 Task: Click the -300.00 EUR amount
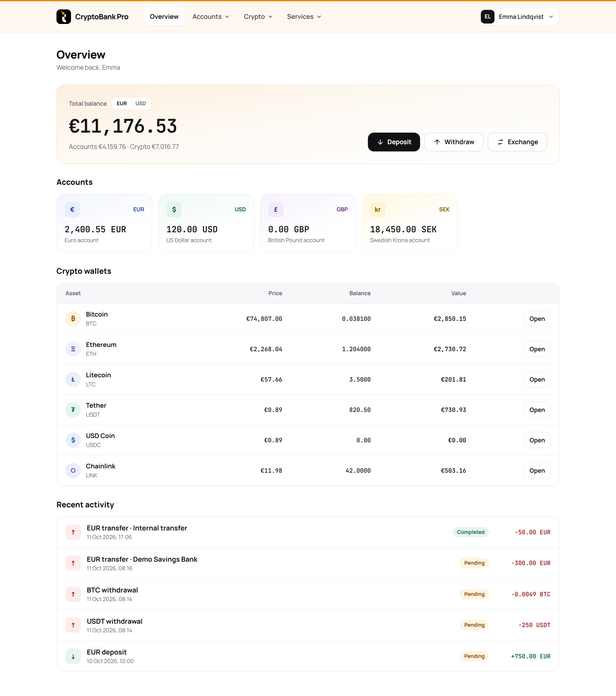click(531, 563)
